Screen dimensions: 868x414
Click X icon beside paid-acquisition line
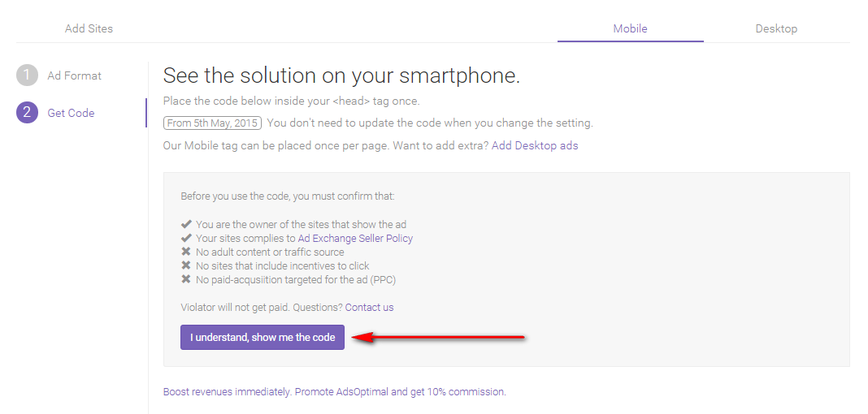186,280
